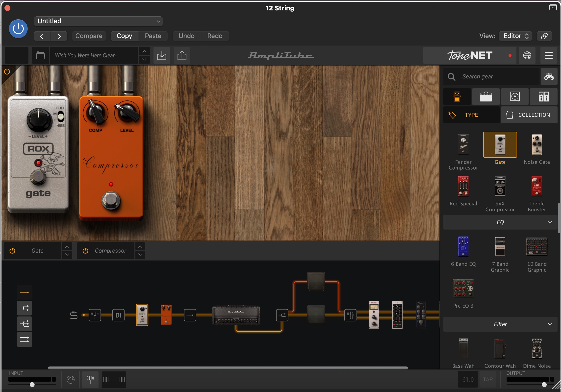
Task: Adjust the Compressor COMP knob
Action: coord(96,113)
